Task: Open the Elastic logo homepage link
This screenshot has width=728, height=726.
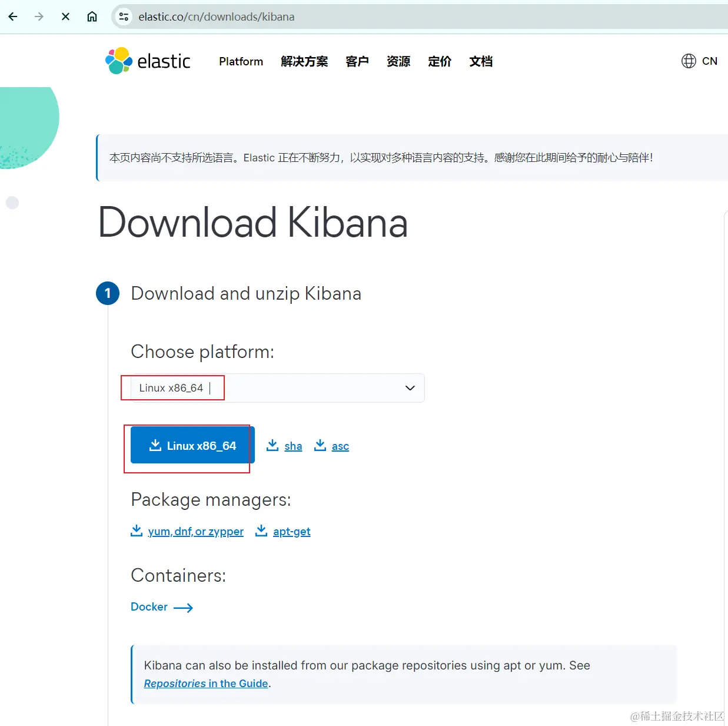Action: click(x=148, y=61)
